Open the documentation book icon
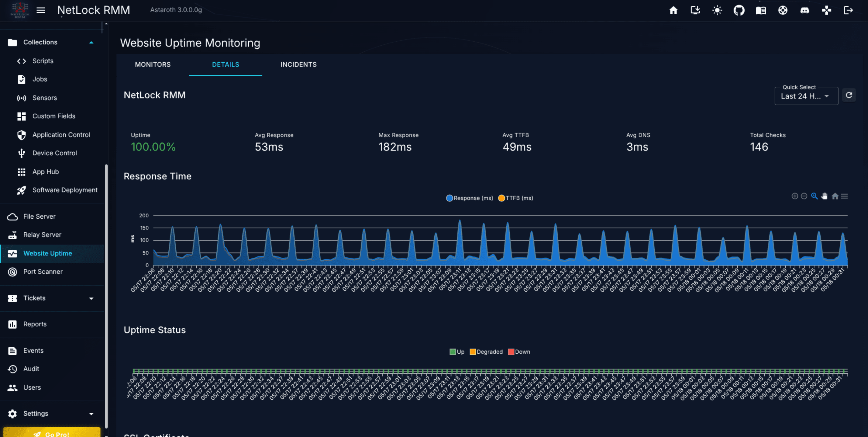This screenshot has height=437, width=868. point(761,10)
